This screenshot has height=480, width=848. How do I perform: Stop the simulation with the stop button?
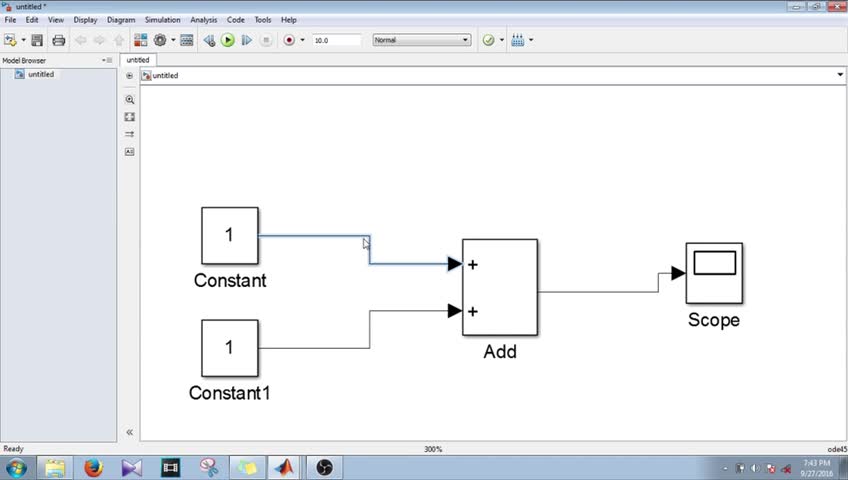click(x=266, y=40)
